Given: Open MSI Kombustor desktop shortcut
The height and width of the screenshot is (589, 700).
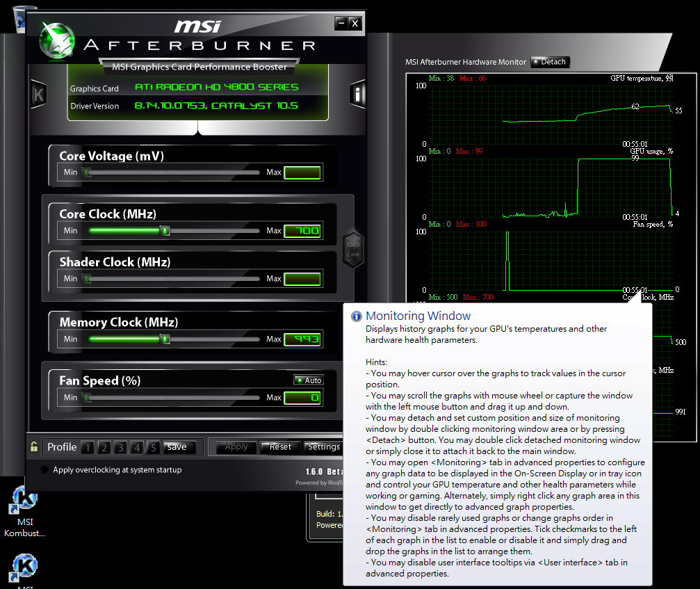Looking at the screenshot, I should 24,511.
